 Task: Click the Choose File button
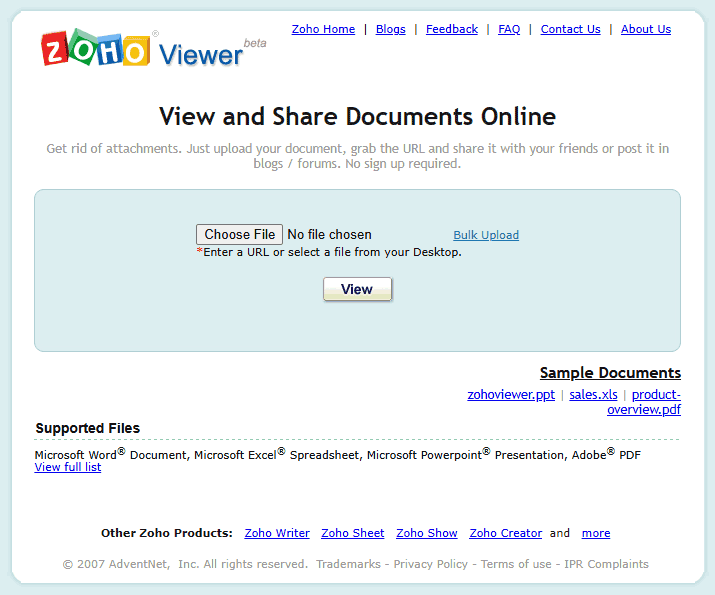click(239, 234)
